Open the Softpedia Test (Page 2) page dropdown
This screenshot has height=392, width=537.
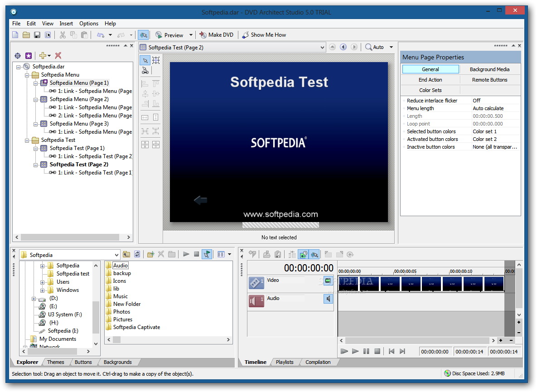322,47
